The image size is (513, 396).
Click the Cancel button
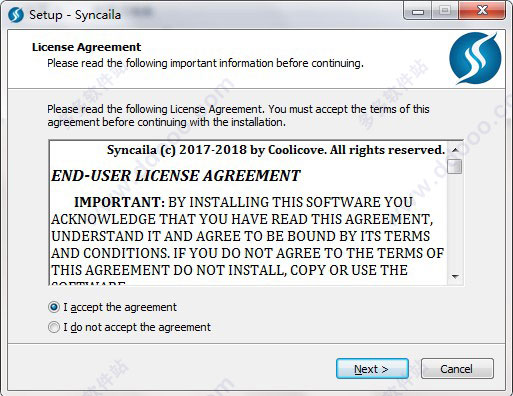457,369
